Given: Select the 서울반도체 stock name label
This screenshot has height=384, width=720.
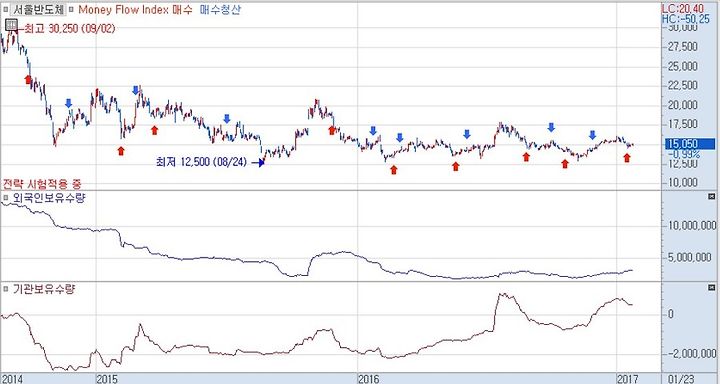Looking at the screenshot, I should pyautogui.click(x=38, y=9).
